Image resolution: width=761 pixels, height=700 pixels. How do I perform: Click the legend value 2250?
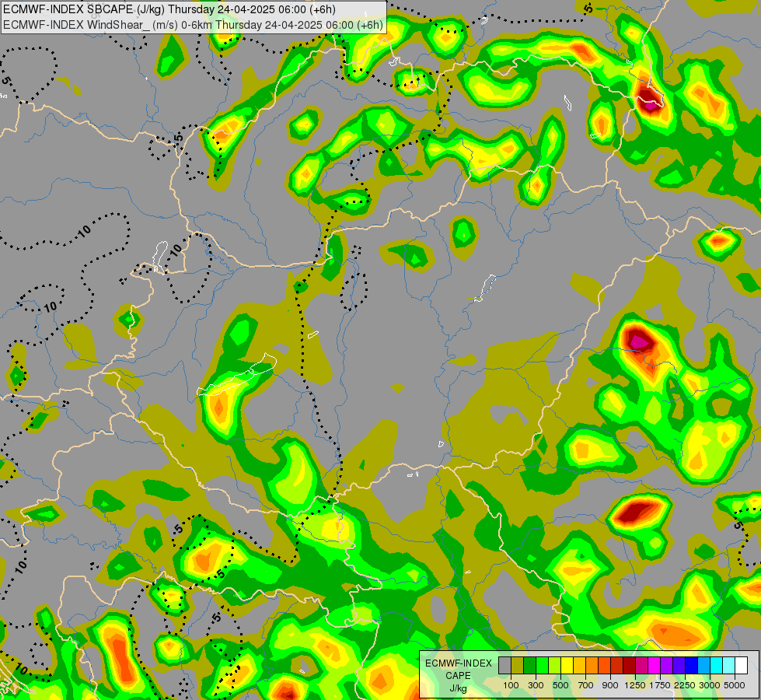pyautogui.click(x=685, y=685)
